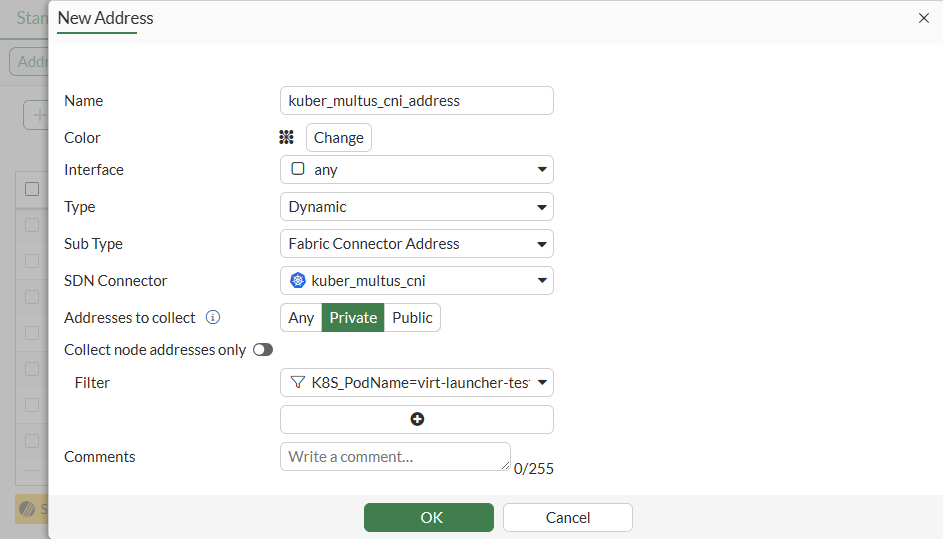This screenshot has width=943, height=539.
Task: Click into the Name text field
Action: (x=416, y=100)
